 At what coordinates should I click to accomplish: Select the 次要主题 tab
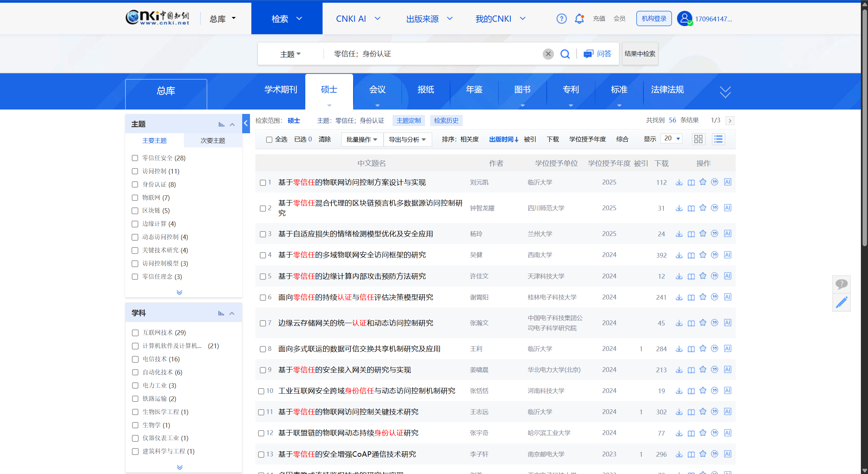click(x=213, y=140)
